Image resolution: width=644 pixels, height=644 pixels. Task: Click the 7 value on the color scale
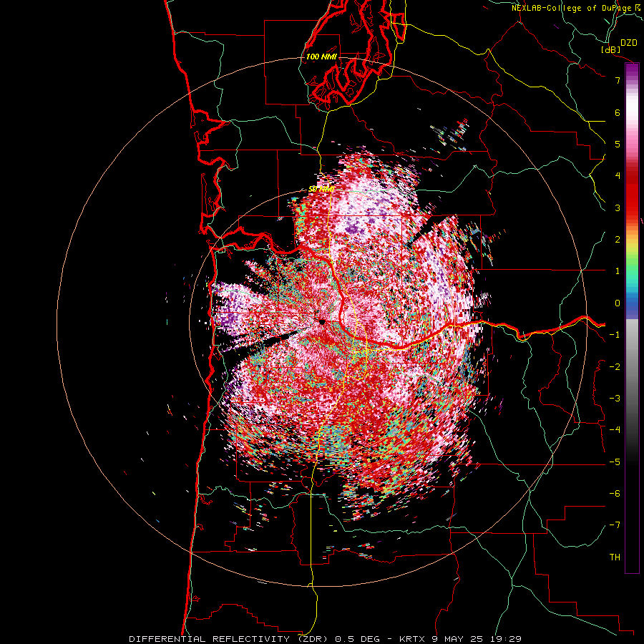click(x=618, y=80)
